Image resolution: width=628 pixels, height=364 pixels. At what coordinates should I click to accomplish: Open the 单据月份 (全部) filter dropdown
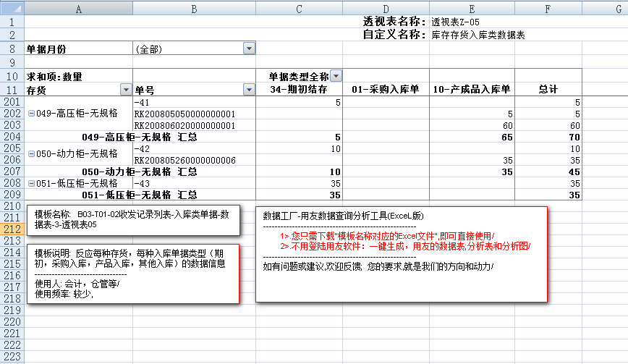tap(249, 48)
